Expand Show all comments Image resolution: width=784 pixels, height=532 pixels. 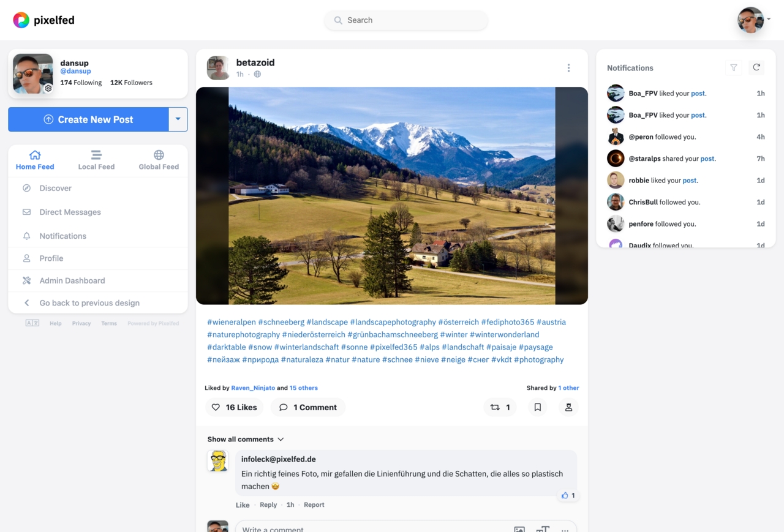click(246, 439)
